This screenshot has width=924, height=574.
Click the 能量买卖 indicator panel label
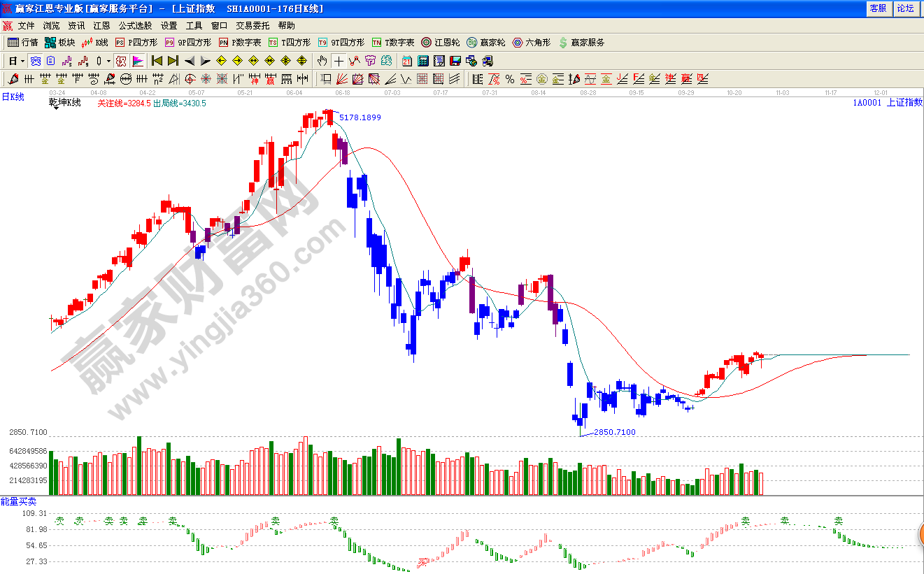(x=18, y=502)
